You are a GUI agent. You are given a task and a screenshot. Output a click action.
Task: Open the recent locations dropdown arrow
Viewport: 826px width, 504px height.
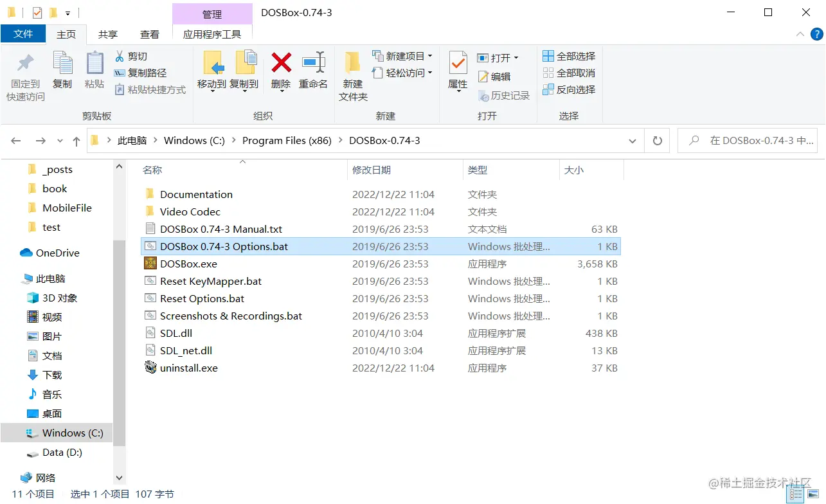(x=60, y=141)
